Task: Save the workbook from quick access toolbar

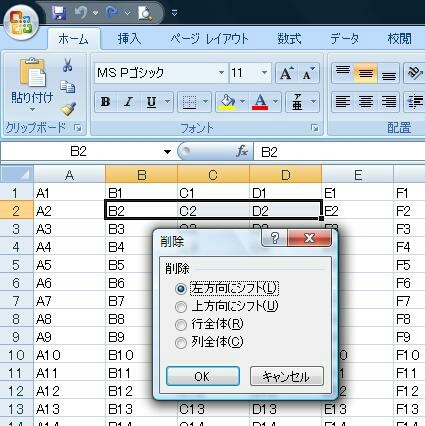Action: click(x=59, y=13)
